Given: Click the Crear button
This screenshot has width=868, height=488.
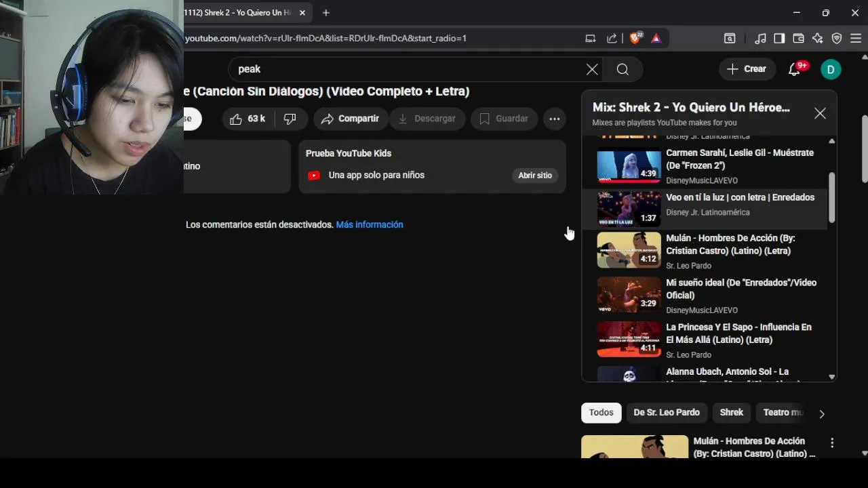Looking at the screenshot, I should coord(747,69).
